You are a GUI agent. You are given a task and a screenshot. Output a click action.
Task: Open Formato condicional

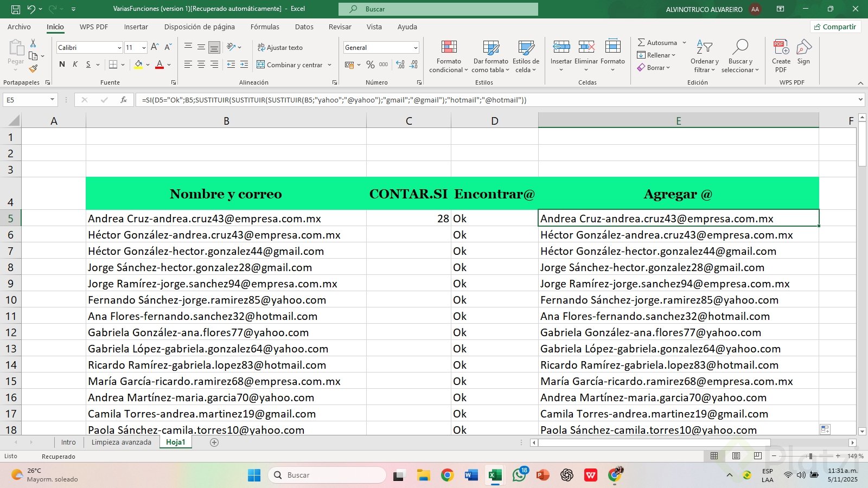[449, 56]
